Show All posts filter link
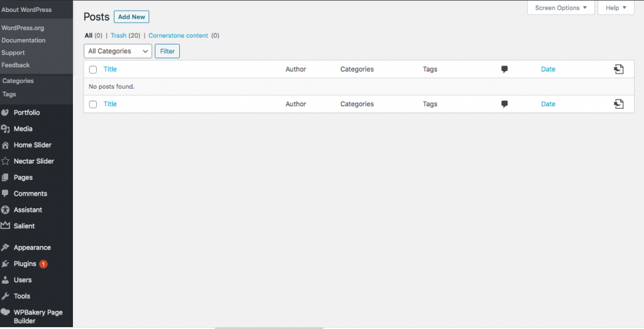 point(88,35)
